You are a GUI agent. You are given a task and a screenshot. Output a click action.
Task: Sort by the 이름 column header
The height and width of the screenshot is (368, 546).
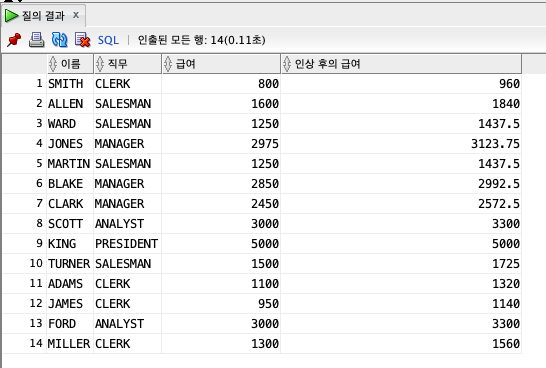tap(70, 64)
